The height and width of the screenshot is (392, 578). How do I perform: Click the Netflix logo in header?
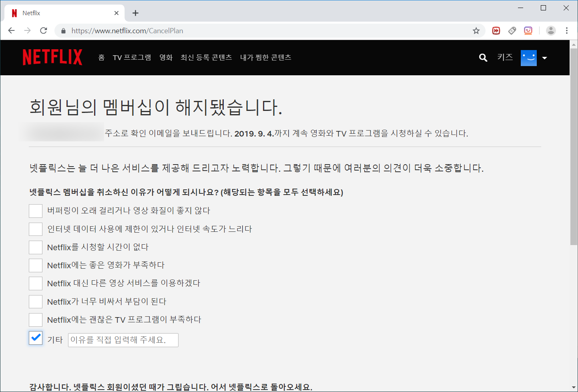[52, 57]
